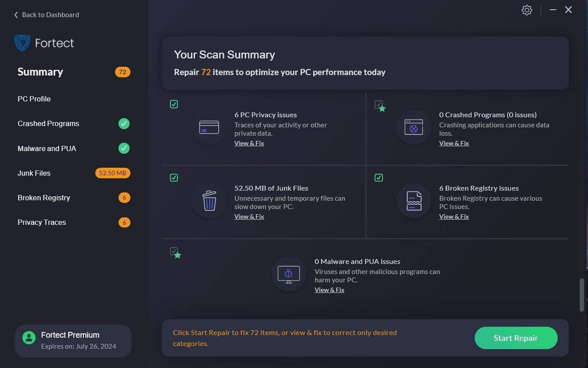
Task: Click the Broken Registry document icon
Action: coord(414,201)
